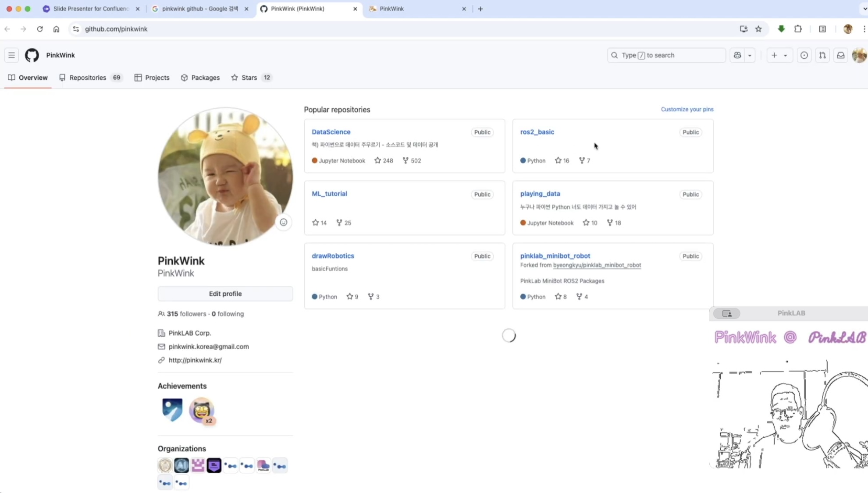Bookmark this page with star icon
The height and width of the screenshot is (493, 868).
click(x=758, y=29)
